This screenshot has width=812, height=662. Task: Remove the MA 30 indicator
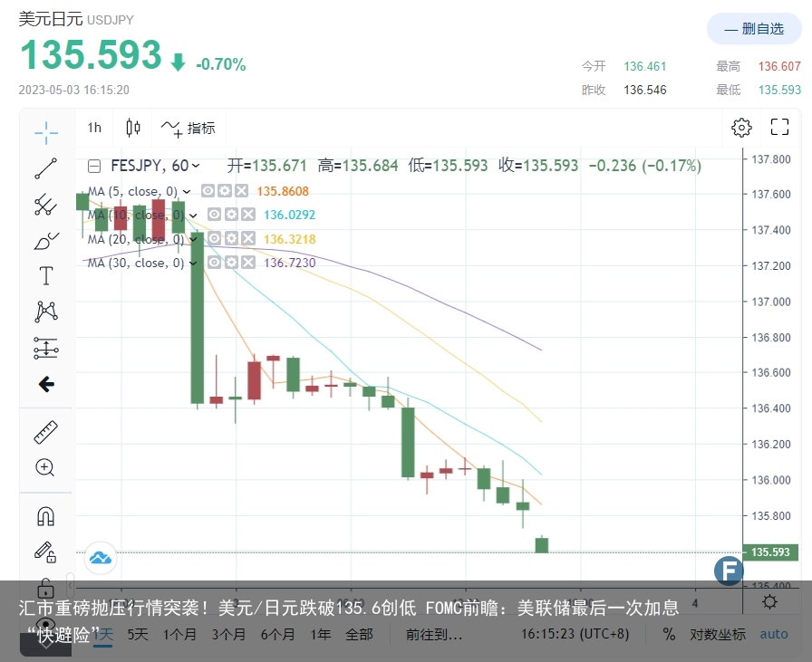(x=248, y=263)
